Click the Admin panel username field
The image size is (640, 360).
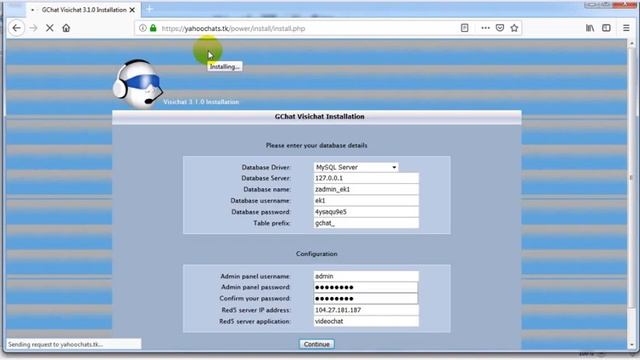(366, 276)
